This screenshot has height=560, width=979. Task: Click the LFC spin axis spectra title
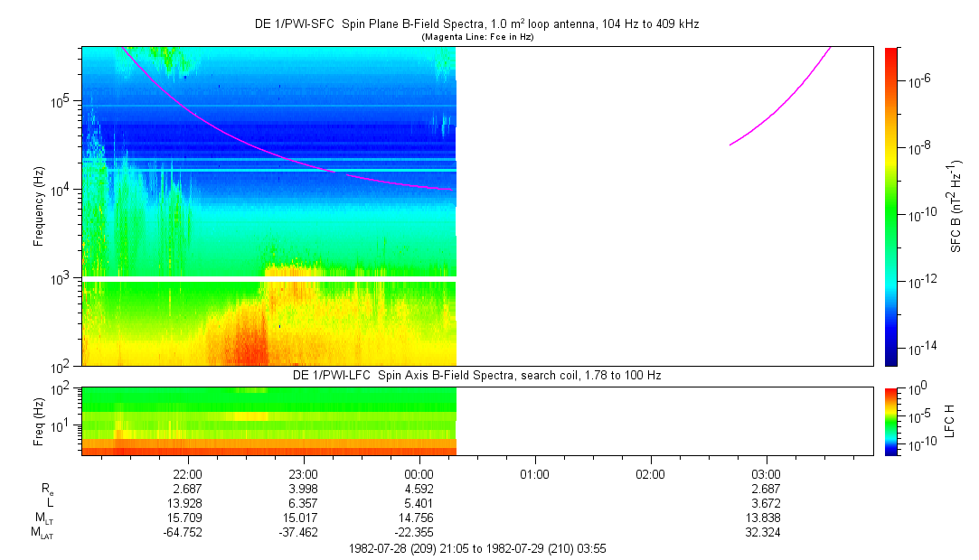(x=477, y=376)
